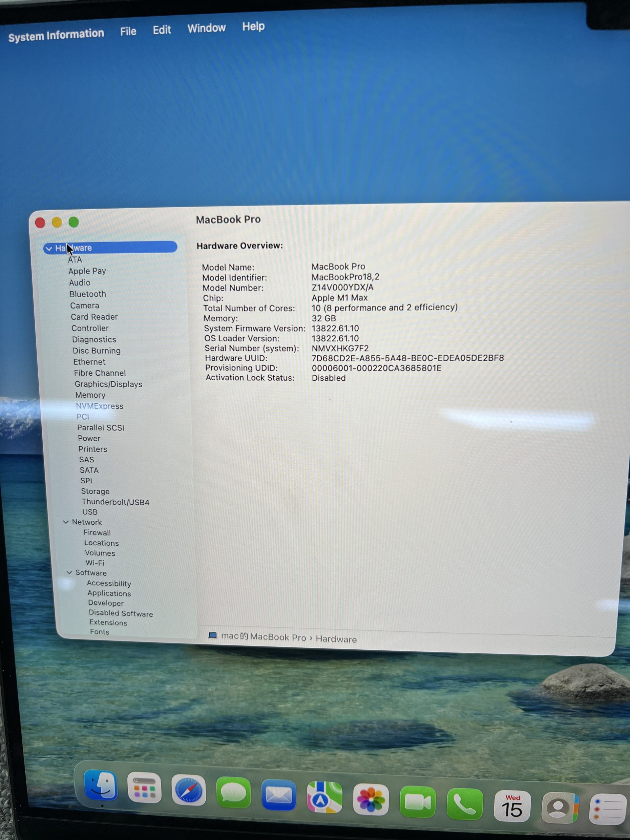Click Hardware in bottom path bar
The width and height of the screenshot is (630, 840).
tap(336, 639)
